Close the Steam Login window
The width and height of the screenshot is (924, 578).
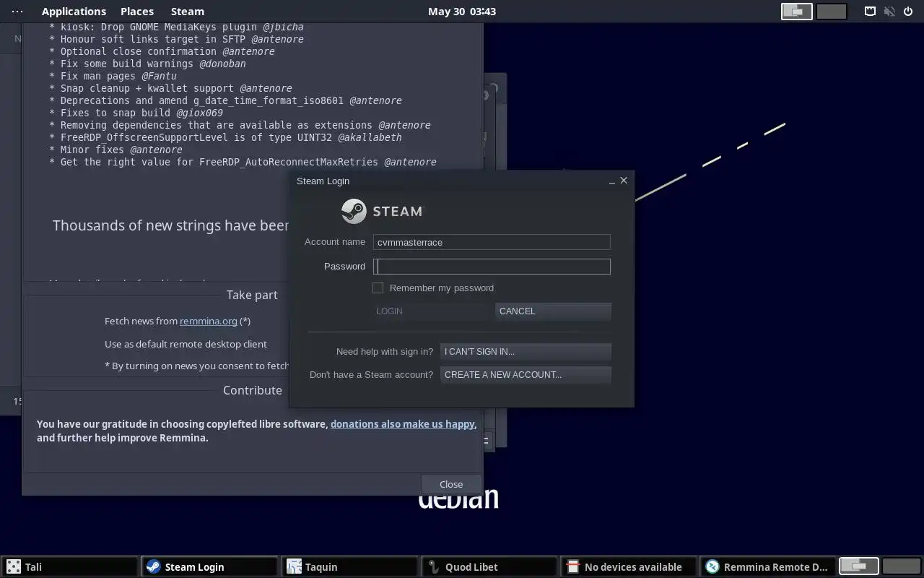[624, 181]
